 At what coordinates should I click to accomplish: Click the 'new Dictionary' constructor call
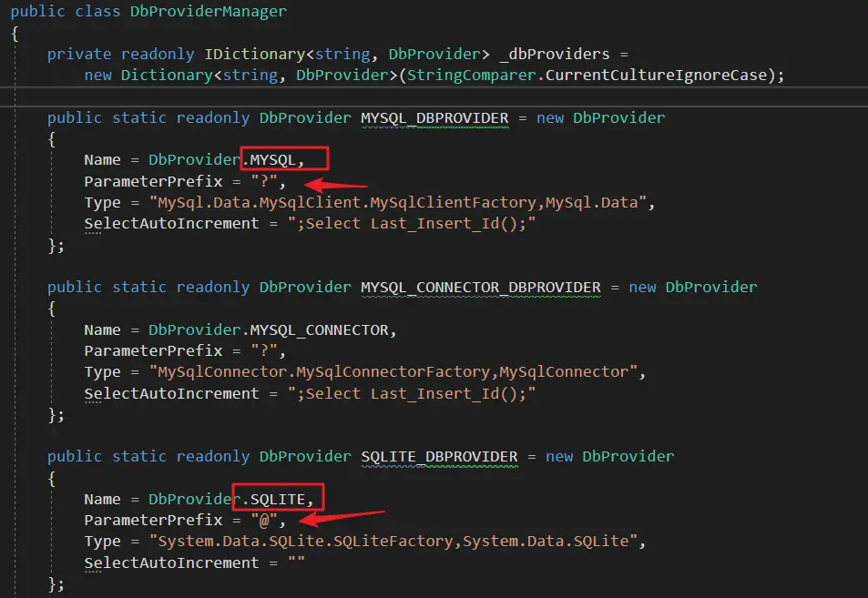click(148, 76)
